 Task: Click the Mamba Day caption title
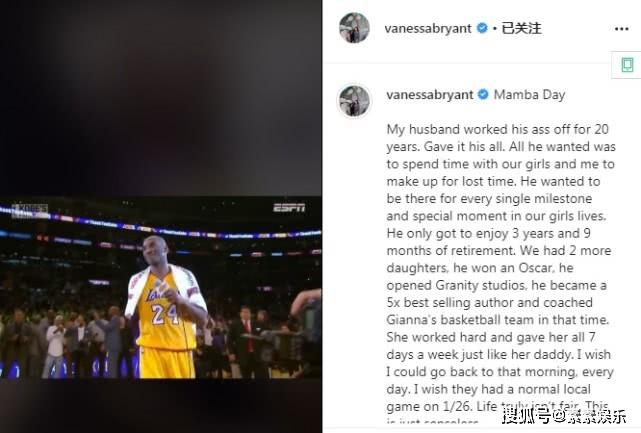(529, 95)
